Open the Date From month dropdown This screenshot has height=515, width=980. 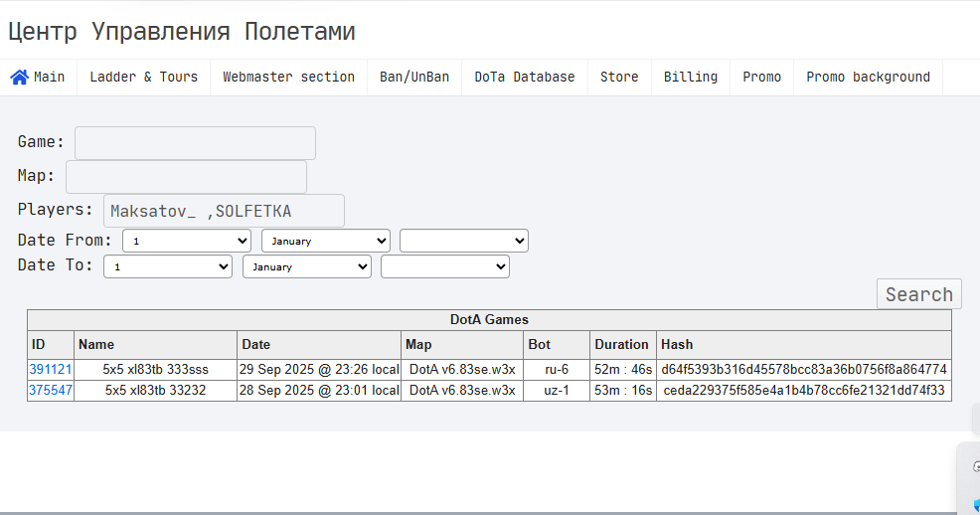click(x=326, y=241)
